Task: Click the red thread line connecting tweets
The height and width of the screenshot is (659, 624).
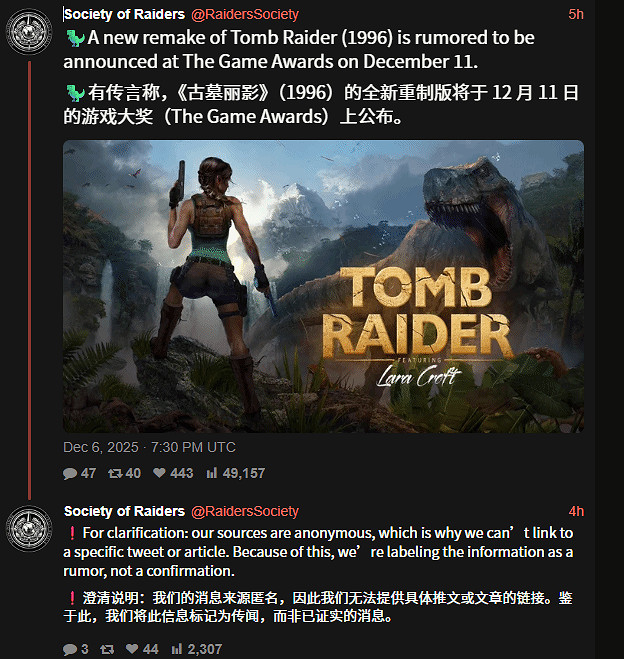Action: tap(29, 280)
